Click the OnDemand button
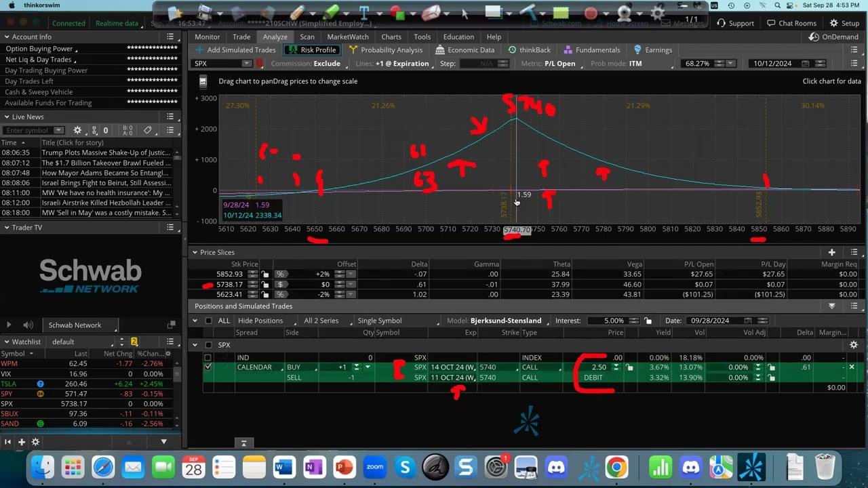This screenshot has width=868, height=488. pyautogui.click(x=833, y=37)
